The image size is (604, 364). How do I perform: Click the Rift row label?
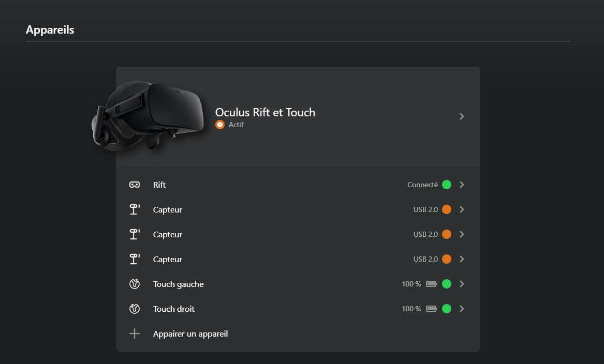[159, 185]
